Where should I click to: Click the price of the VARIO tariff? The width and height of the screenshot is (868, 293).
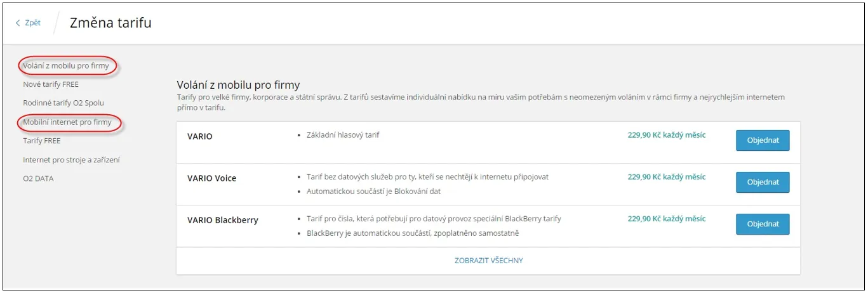click(x=666, y=135)
